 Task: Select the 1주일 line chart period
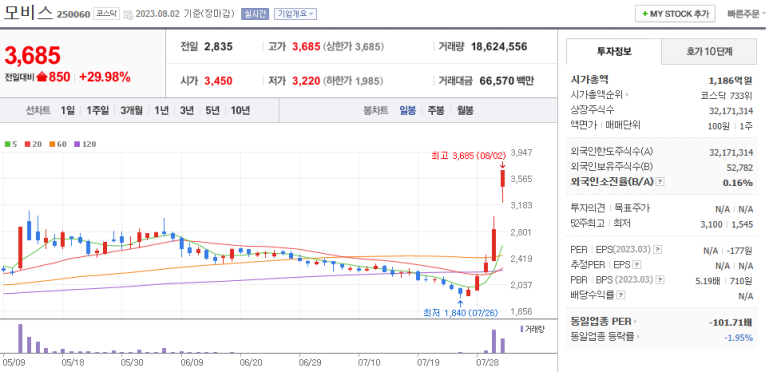[97, 110]
